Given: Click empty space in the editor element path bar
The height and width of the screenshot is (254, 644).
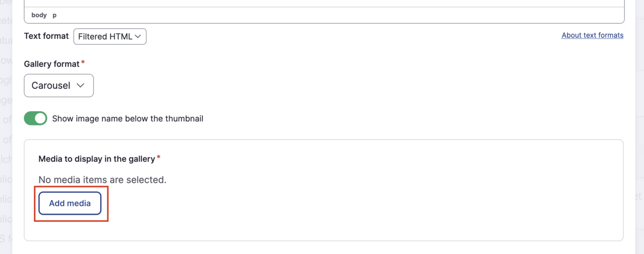Looking at the screenshot, I should (322, 15).
